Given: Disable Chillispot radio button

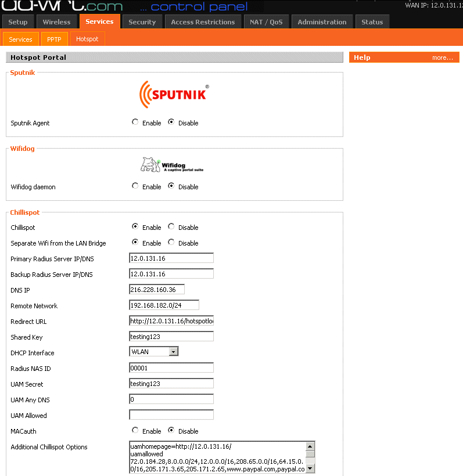Looking at the screenshot, I should pyautogui.click(x=171, y=227).
